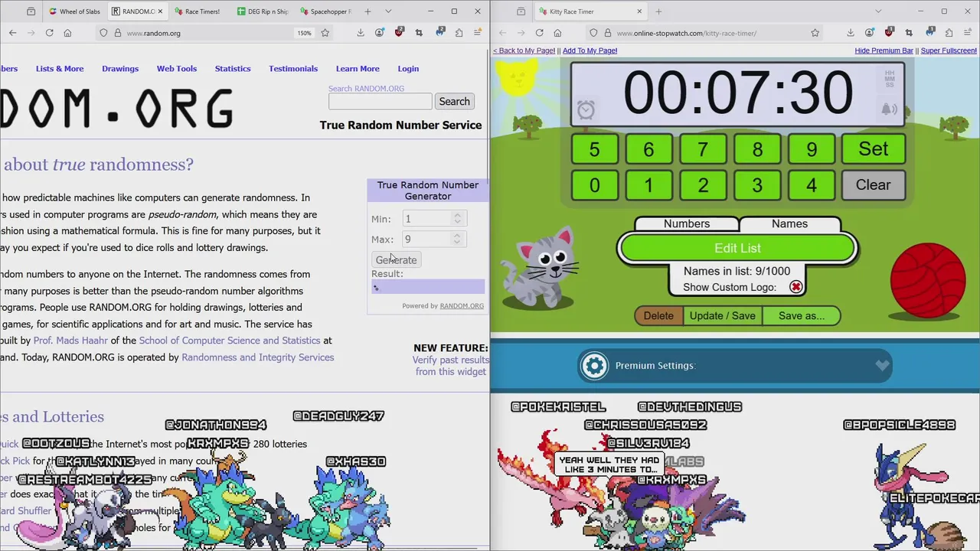The image size is (980, 551).
Task: Open downloads in the random.org window
Action: [x=360, y=33]
